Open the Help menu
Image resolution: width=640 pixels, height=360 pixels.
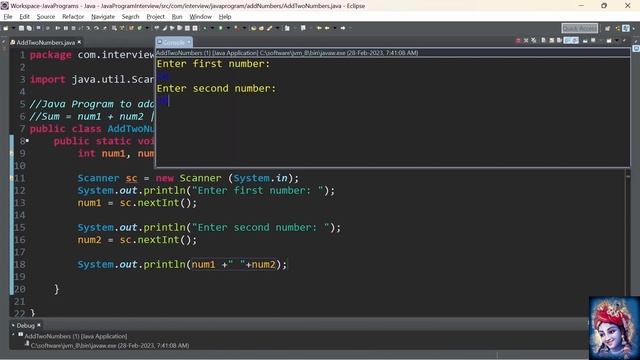225,17
